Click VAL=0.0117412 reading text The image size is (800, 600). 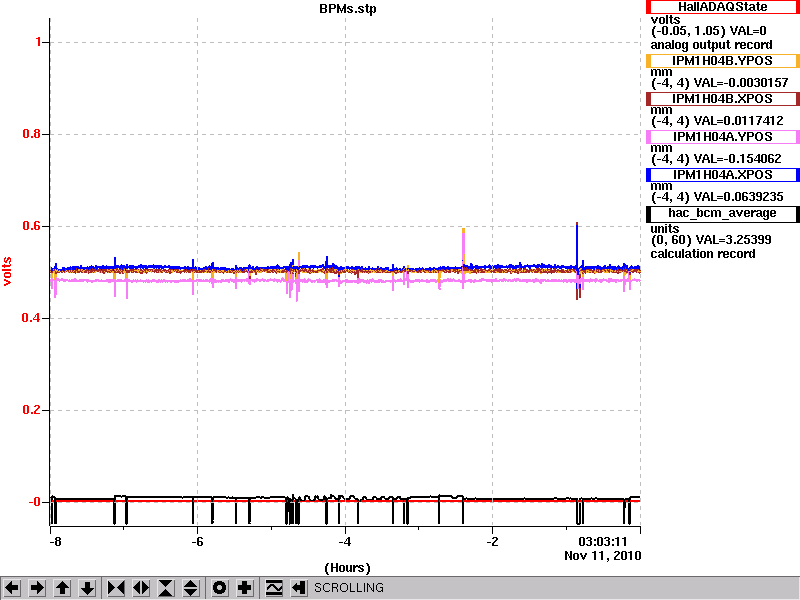(x=739, y=121)
